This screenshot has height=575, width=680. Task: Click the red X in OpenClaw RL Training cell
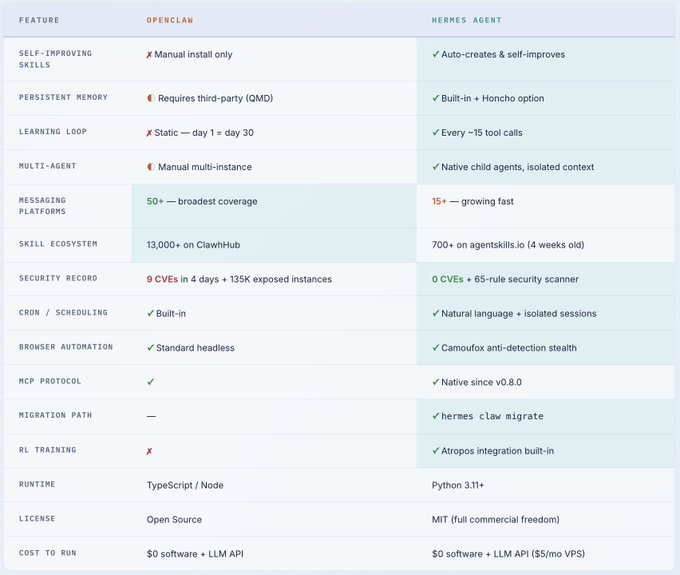point(149,451)
